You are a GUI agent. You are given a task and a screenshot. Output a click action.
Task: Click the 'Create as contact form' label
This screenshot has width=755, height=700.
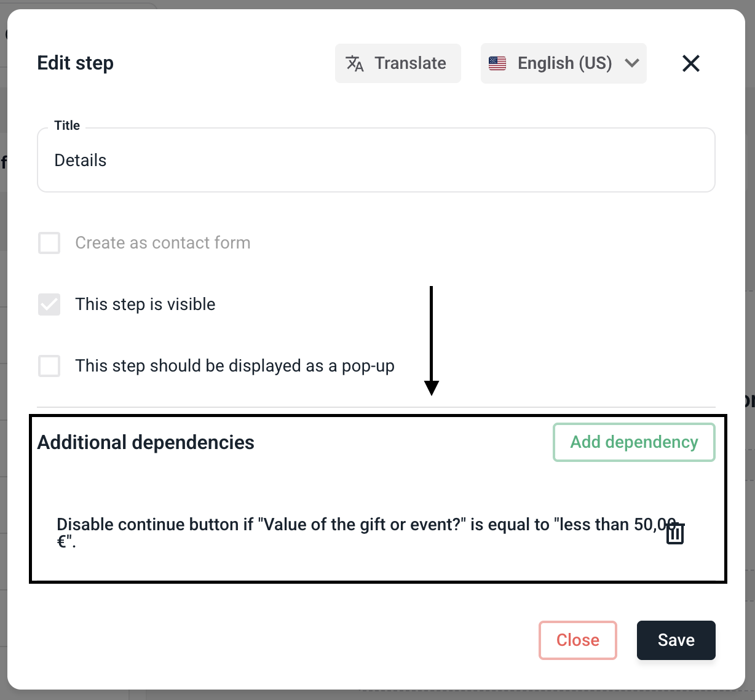point(162,243)
